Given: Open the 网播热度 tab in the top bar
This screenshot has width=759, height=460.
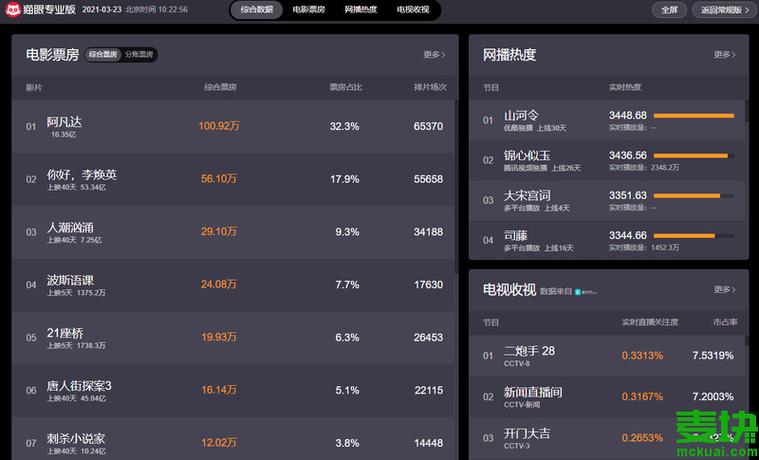Looking at the screenshot, I should point(361,10).
